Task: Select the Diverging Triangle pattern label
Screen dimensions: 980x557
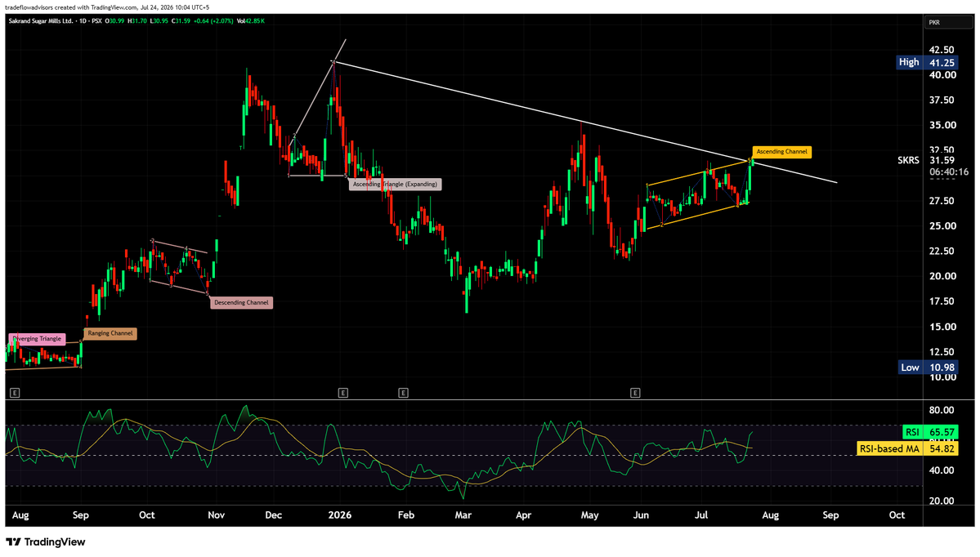Action: 37,339
